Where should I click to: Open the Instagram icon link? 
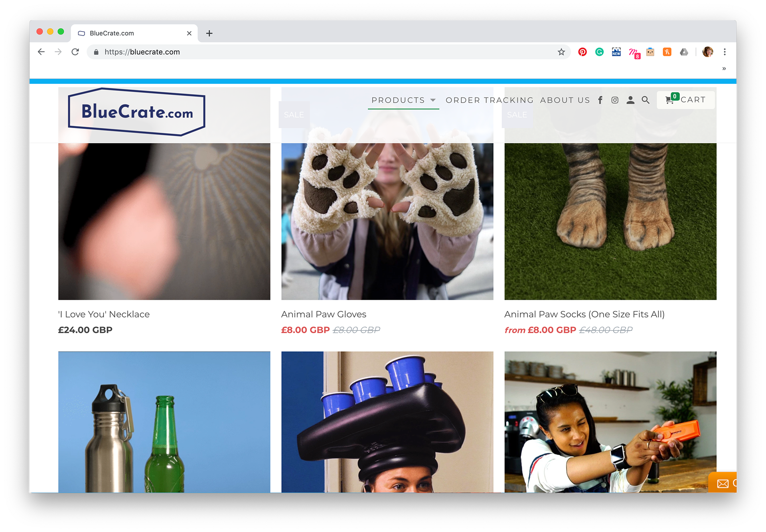(615, 100)
